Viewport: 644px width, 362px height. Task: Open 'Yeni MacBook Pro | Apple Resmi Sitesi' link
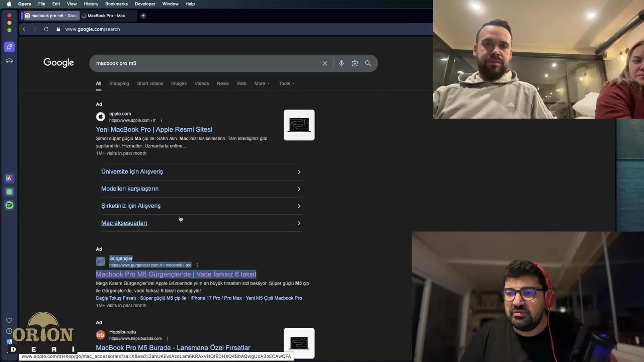click(x=154, y=129)
